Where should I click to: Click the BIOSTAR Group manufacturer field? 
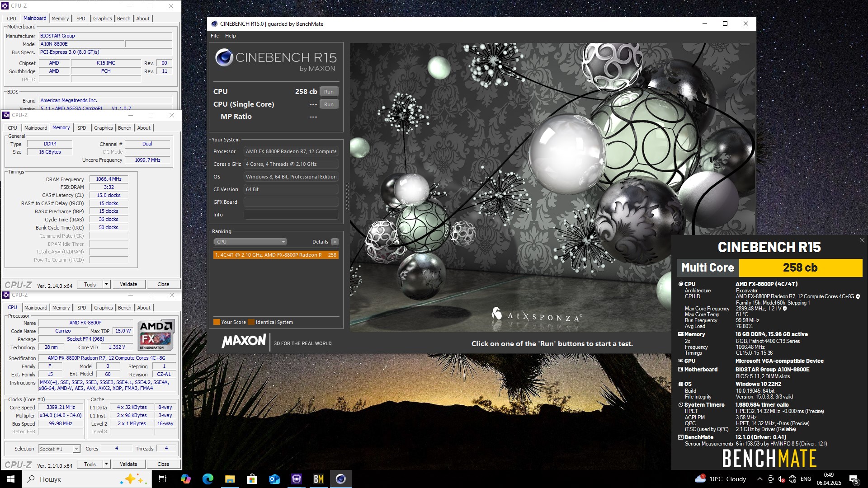[105, 36]
